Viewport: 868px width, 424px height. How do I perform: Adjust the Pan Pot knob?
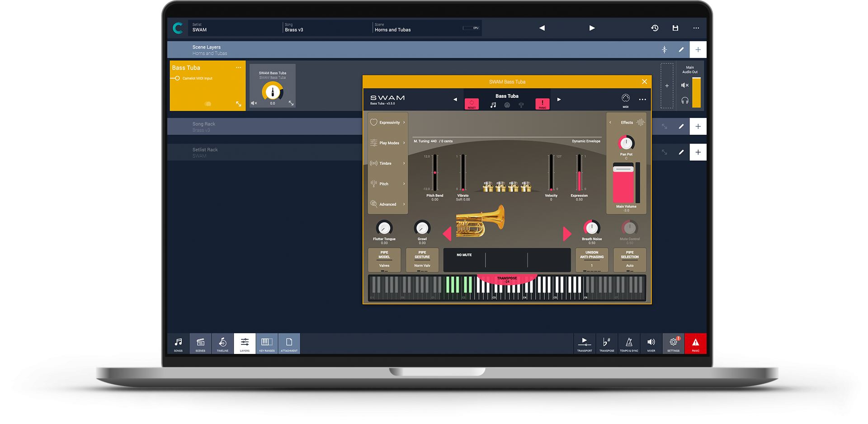pos(626,143)
